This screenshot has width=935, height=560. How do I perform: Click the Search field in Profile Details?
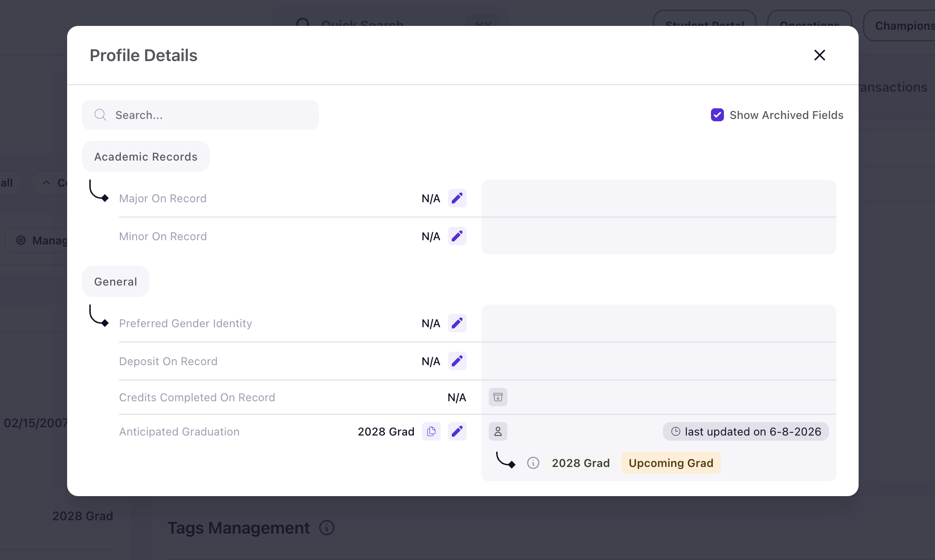pos(200,115)
